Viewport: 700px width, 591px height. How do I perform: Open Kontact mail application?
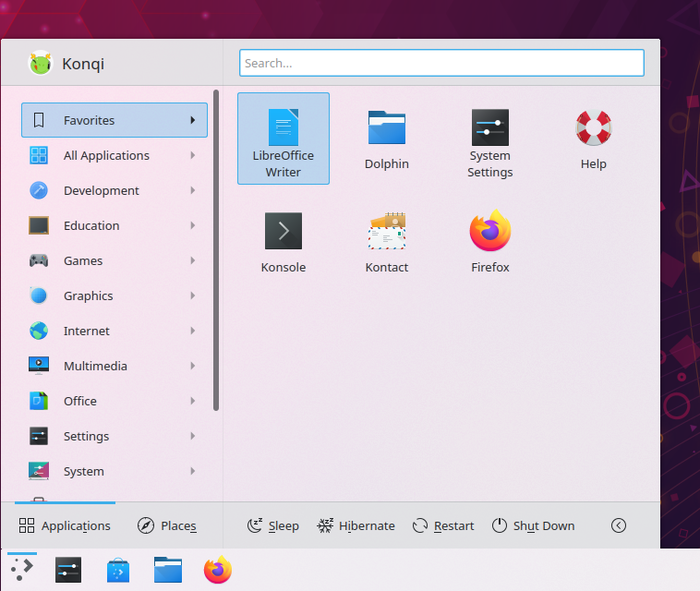click(386, 242)
